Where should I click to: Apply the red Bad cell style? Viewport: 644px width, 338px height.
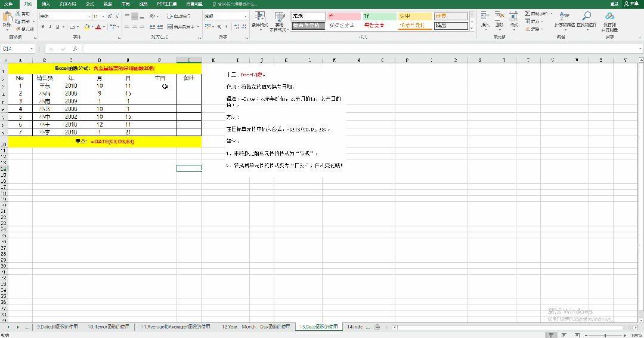pos(344,16)
